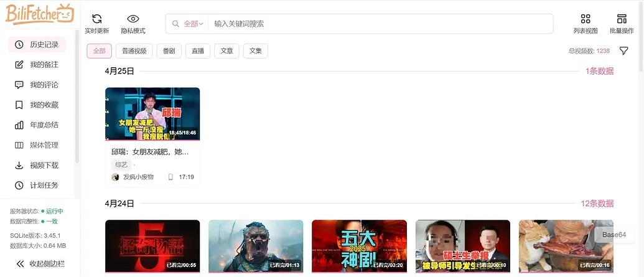Click SQLite版本: 3.45.1 text

point(35,235)
